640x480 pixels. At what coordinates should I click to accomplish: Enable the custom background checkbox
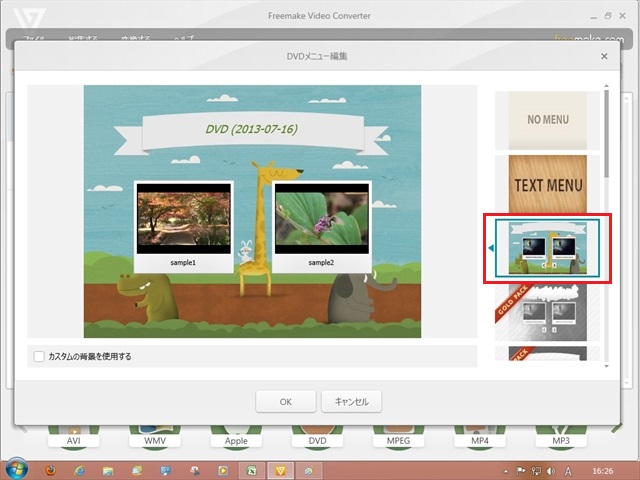(39, 356)
